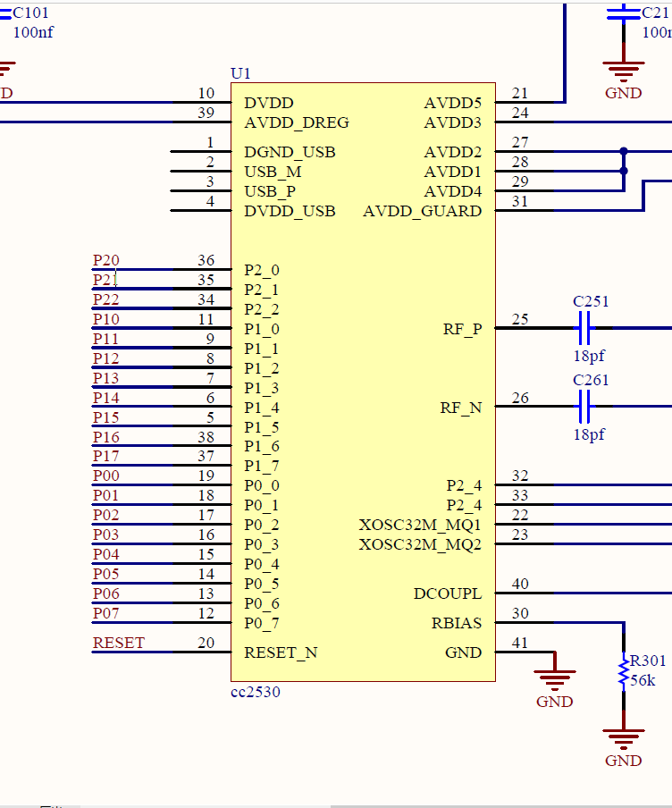Select net label P12

[106, 358]
